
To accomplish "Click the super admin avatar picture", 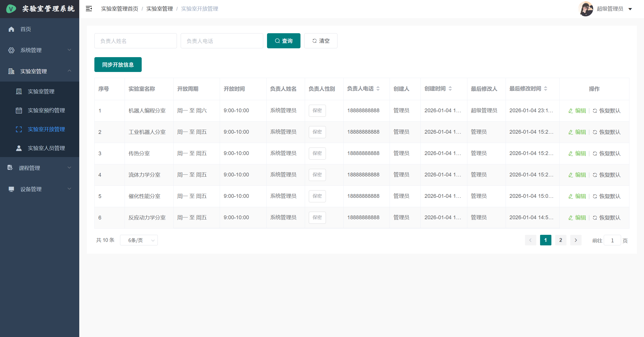I will click(586, 9).
